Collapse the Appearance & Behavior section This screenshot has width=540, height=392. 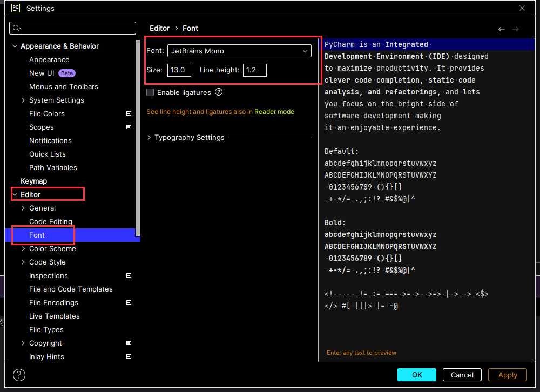(x=15, y=46)
